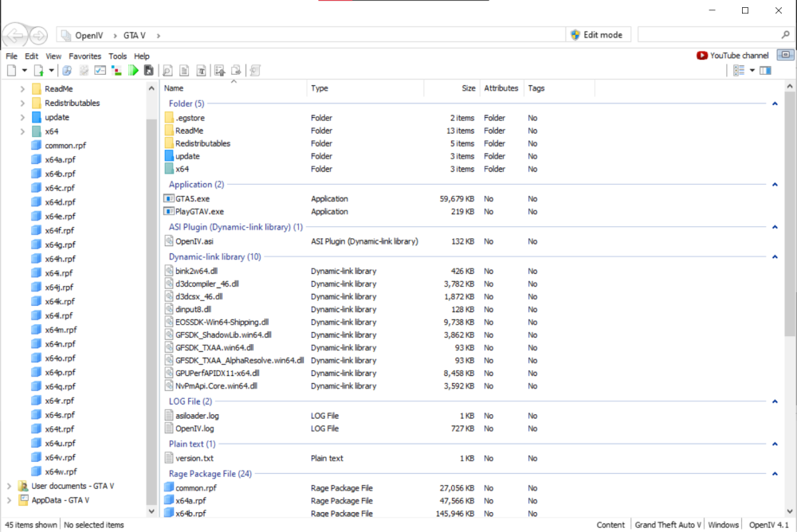Click the green play arrow toolbar icon
The image size is (797, 532).
click(x=133, y=71)
